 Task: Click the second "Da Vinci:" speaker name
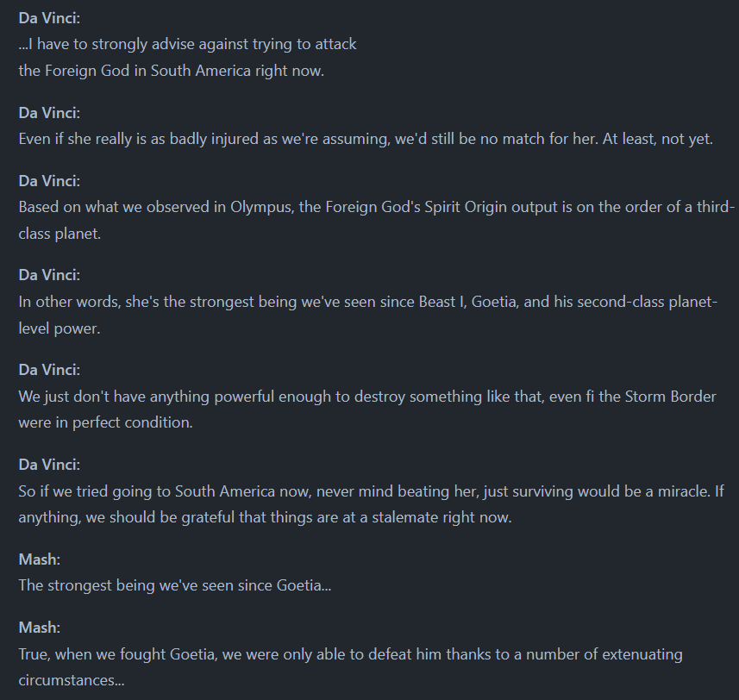click(x=49, y=113)
